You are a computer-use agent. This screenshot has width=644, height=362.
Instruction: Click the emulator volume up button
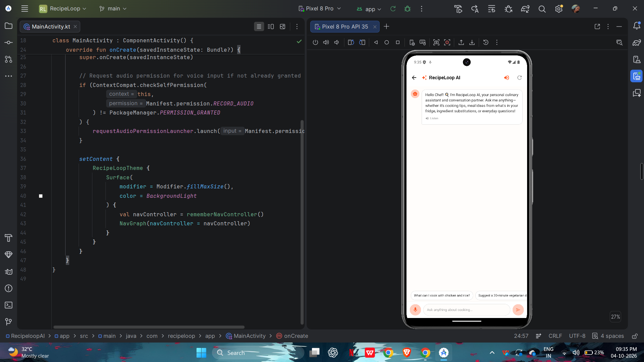(326, 42)
